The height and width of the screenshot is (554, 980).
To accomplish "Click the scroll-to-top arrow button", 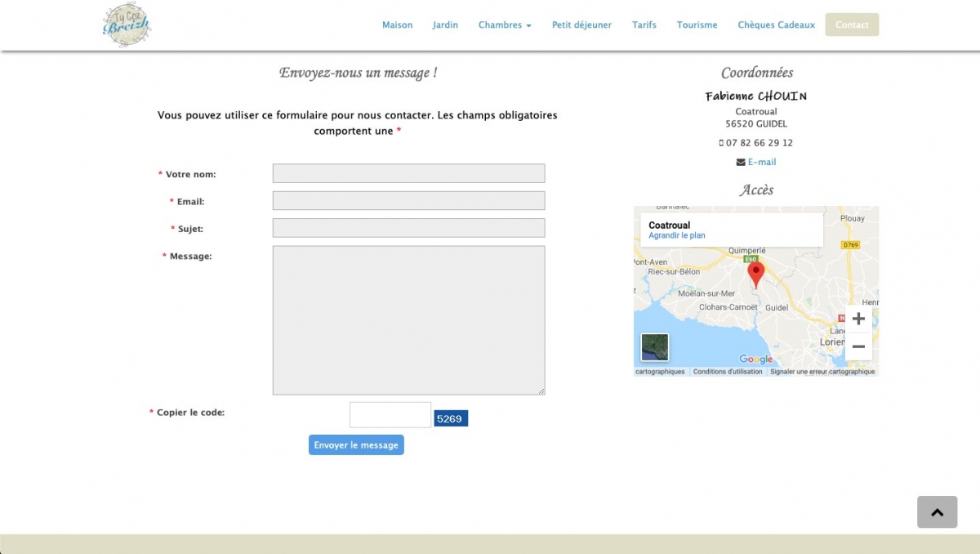I will pos(937,512).
